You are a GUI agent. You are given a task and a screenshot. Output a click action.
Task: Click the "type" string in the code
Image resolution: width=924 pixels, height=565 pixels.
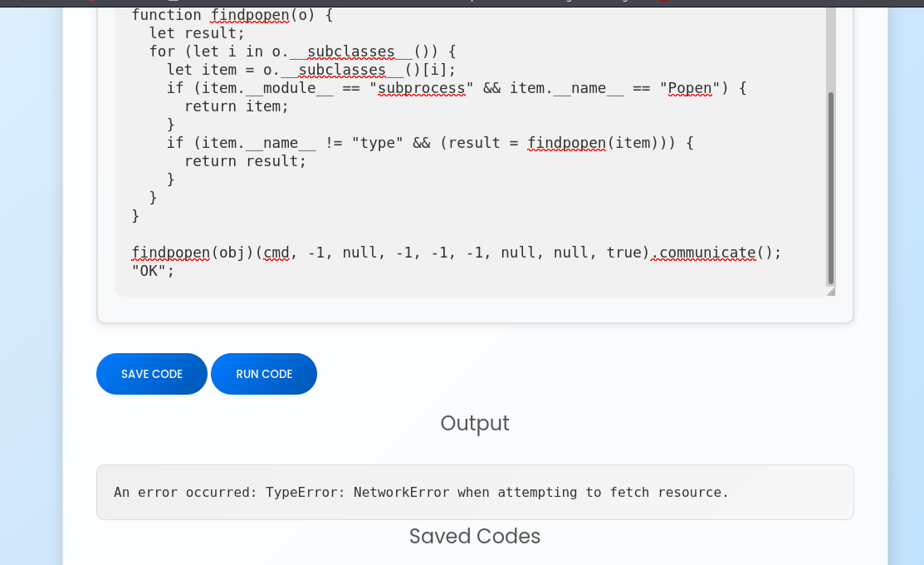[377, 143]
